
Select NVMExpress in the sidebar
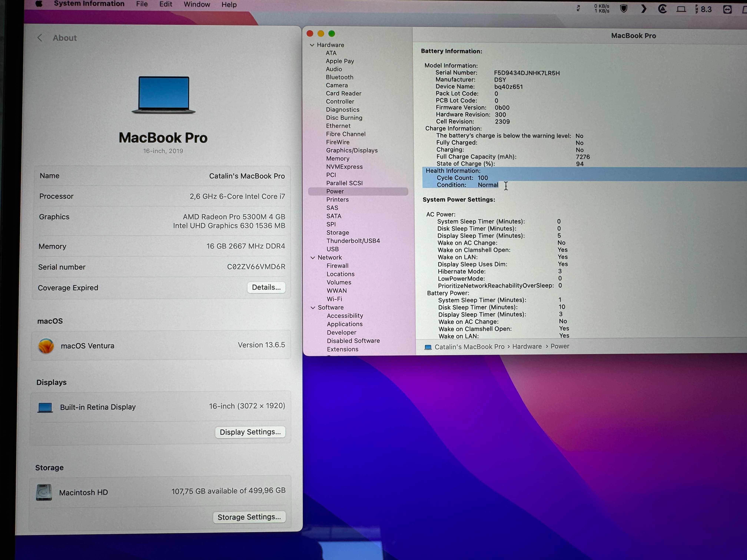344,167
